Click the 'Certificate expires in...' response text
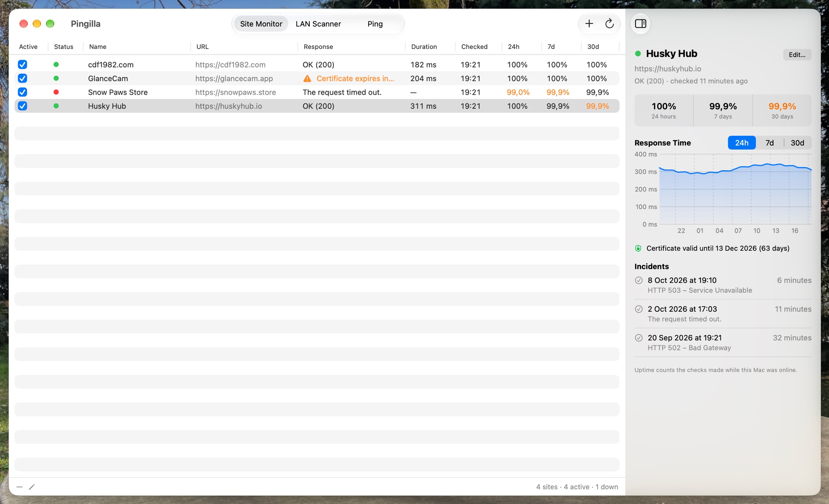This screenshot has width=829, height=504. click(x=355, y=78)
